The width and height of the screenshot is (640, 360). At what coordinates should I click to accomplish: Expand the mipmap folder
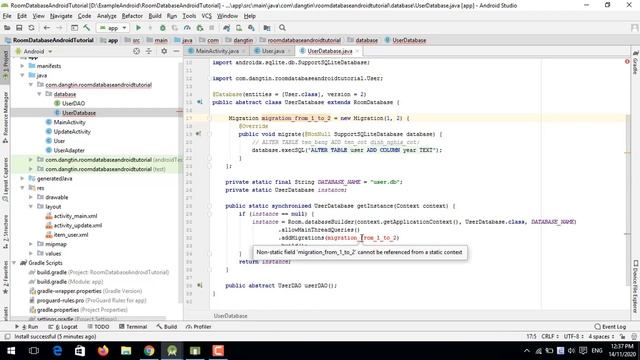coord(31,244)
